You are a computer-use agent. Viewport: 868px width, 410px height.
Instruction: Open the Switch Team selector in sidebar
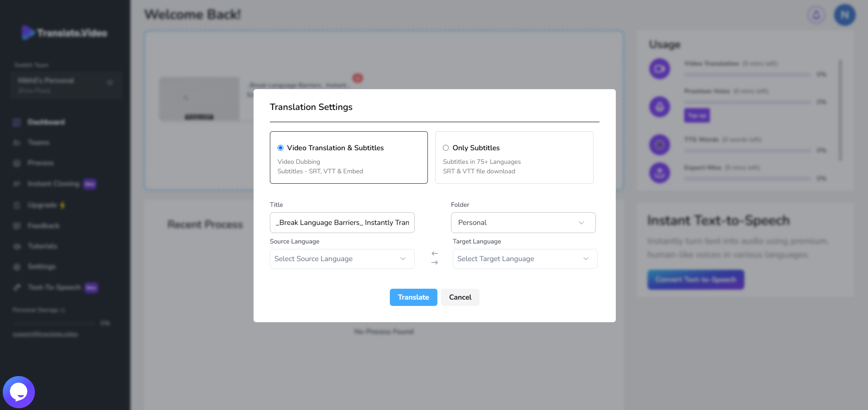point(66,85)
